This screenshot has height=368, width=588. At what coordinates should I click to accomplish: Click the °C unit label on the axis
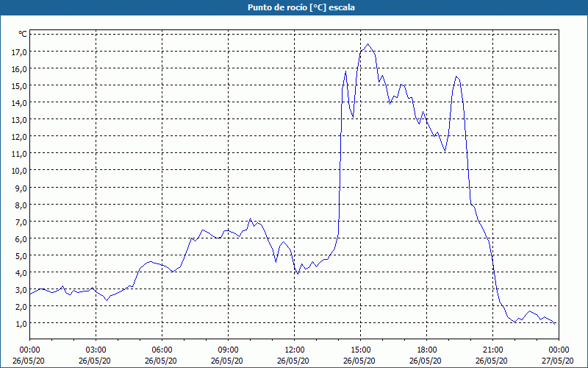click(x=23, y=35)
